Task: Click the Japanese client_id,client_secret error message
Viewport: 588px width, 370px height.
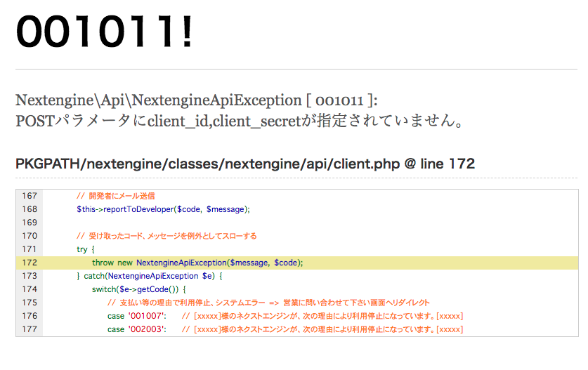Action: (239, 121)
